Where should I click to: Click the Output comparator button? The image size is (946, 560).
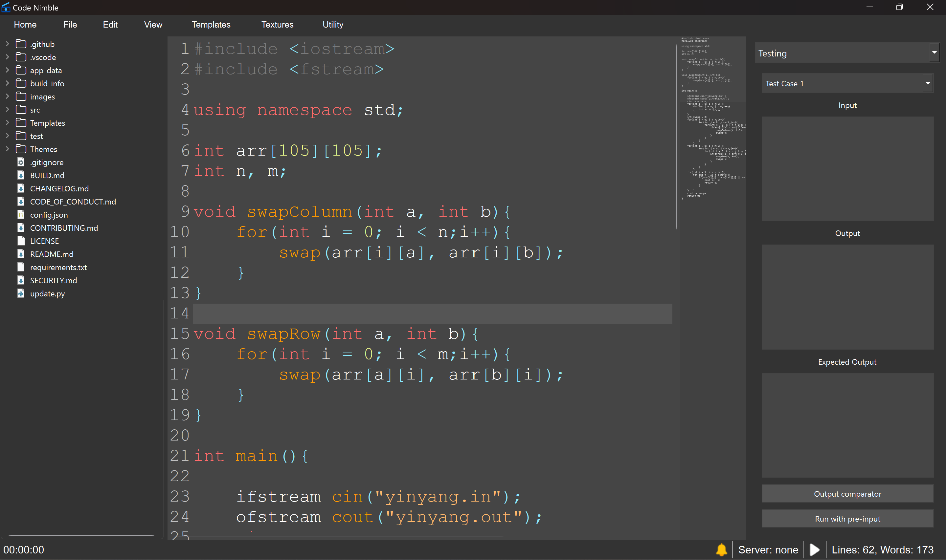[x=847, y=494]
